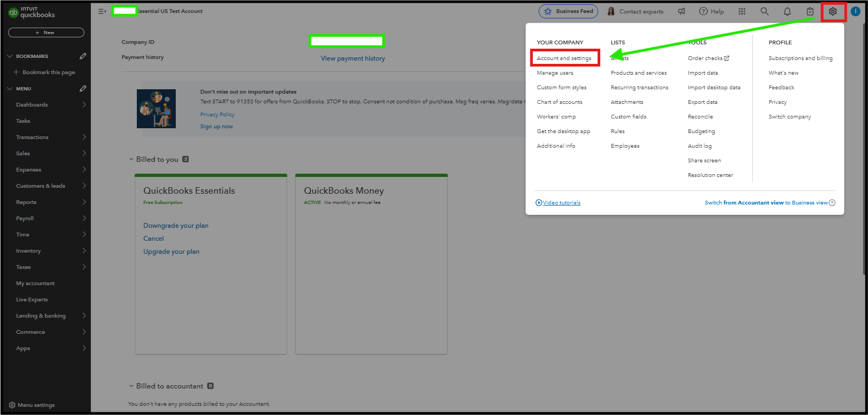The height and width of the screenshot is (415, 868).
Task: Open the search magnifier icon
Action: [765, 11]
